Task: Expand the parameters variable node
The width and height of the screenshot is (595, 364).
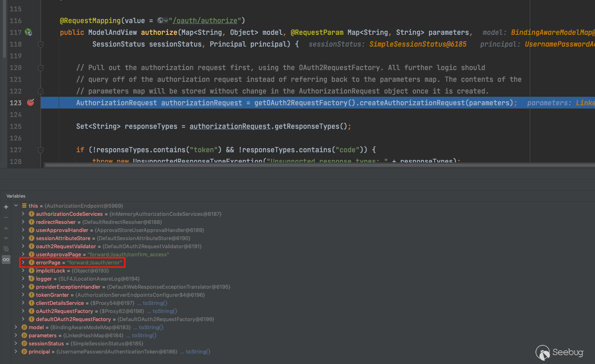Action: [16, 335]
